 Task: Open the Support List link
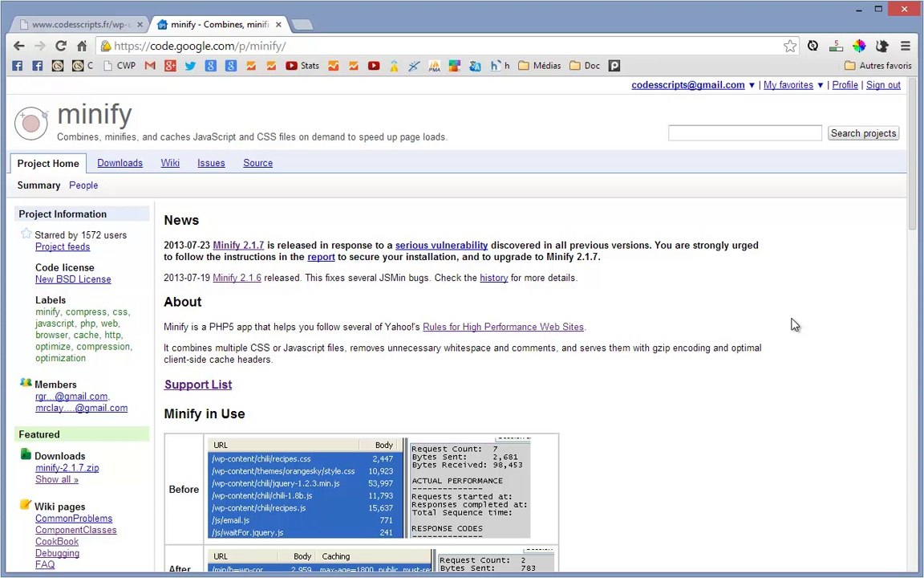198,385
